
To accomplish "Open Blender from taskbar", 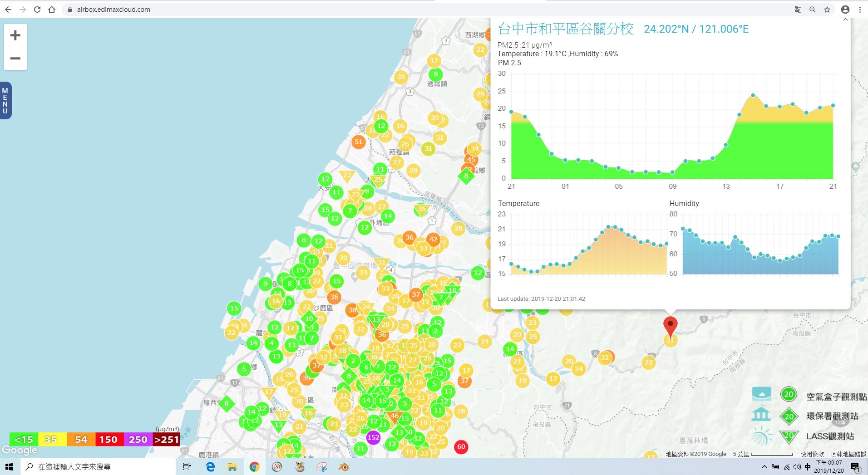I will [344, 466].
